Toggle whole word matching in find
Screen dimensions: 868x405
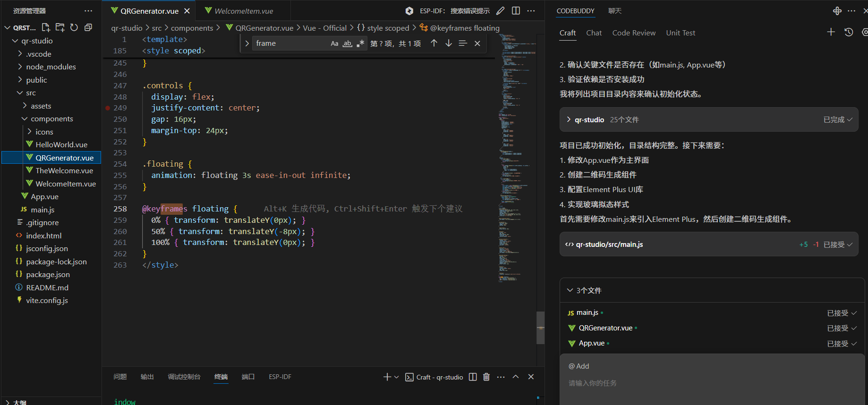tap(347, 43)
